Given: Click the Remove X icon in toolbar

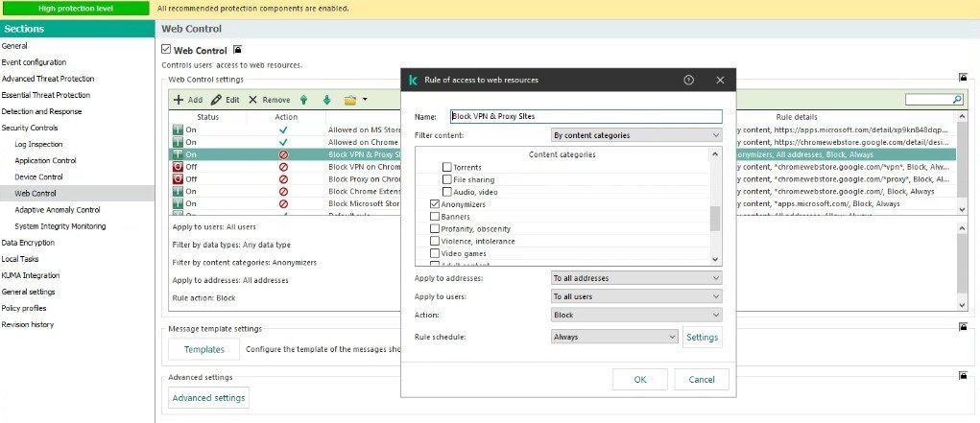Looking at the screenshot, I should (x=253, y=100).
